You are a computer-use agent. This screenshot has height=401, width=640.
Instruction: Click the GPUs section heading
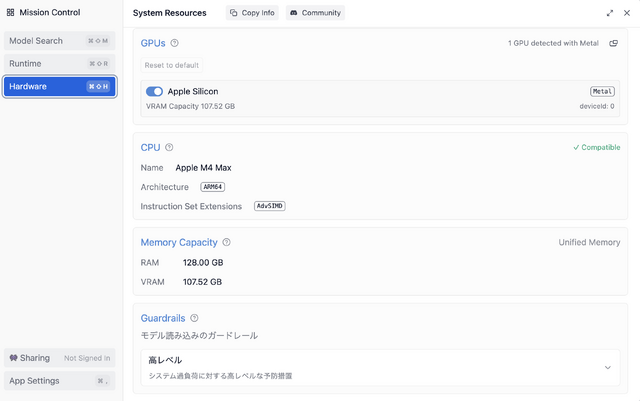(153, 43)
